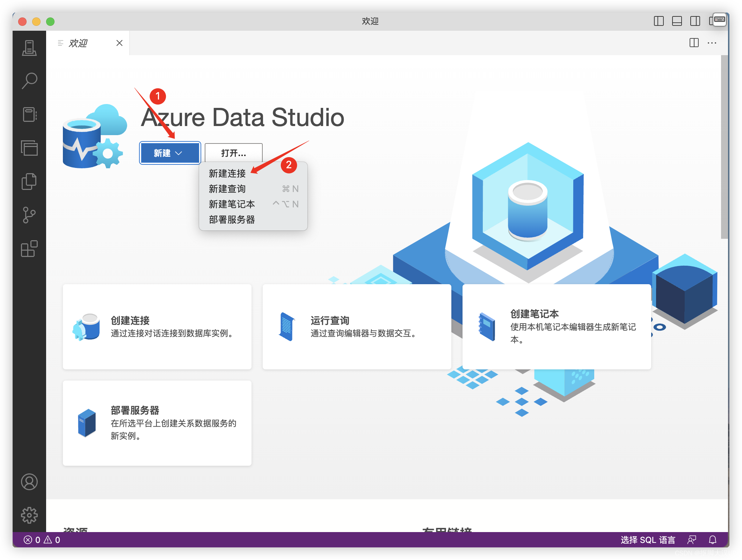742x560 pixels.
Task: Open the editor more actions ellipsis
Action: coord(712,43)
